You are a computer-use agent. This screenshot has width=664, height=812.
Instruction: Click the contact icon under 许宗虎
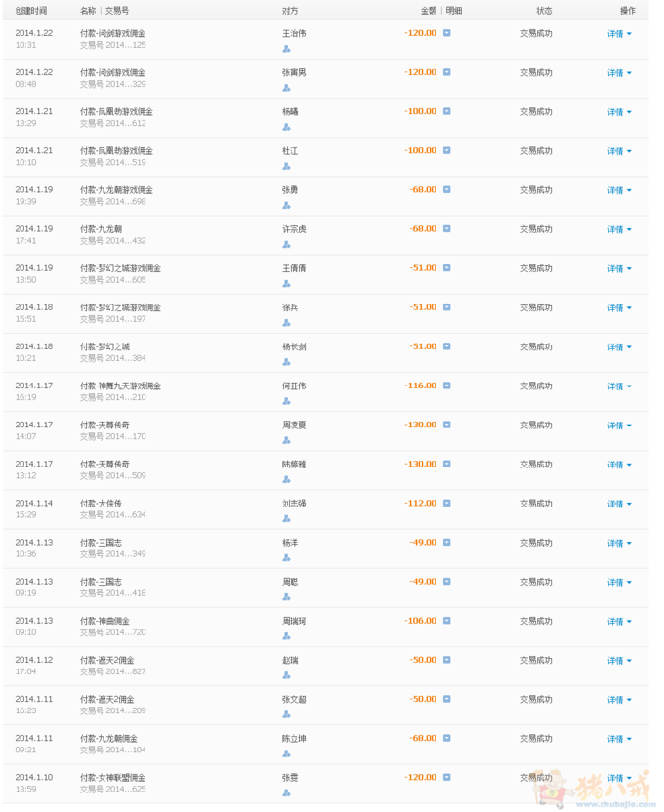[286, 244]
